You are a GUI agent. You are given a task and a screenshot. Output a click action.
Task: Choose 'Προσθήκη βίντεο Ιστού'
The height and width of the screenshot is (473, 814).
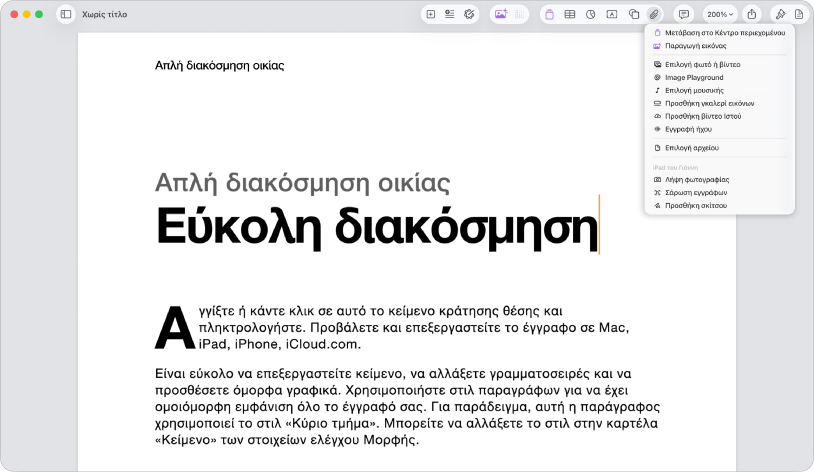(720, 116)
